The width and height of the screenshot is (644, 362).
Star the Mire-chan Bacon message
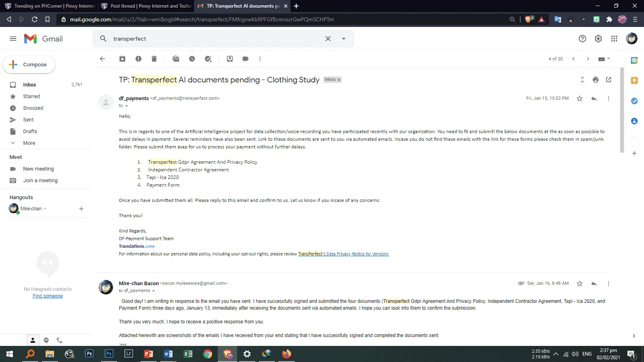coord(580,284)
